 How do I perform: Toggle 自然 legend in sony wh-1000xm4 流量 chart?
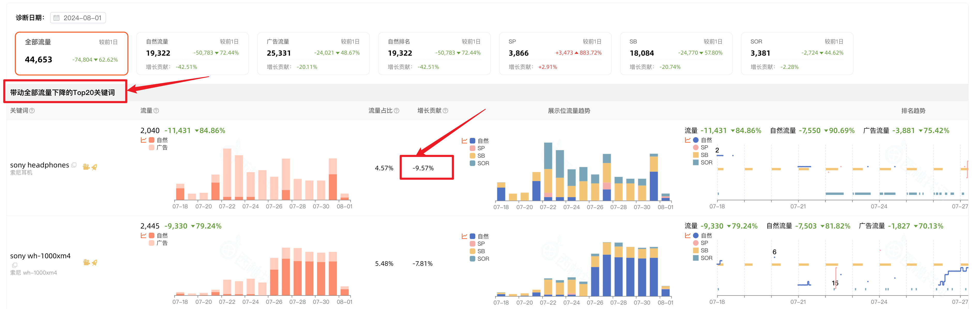tap(158, 236)
